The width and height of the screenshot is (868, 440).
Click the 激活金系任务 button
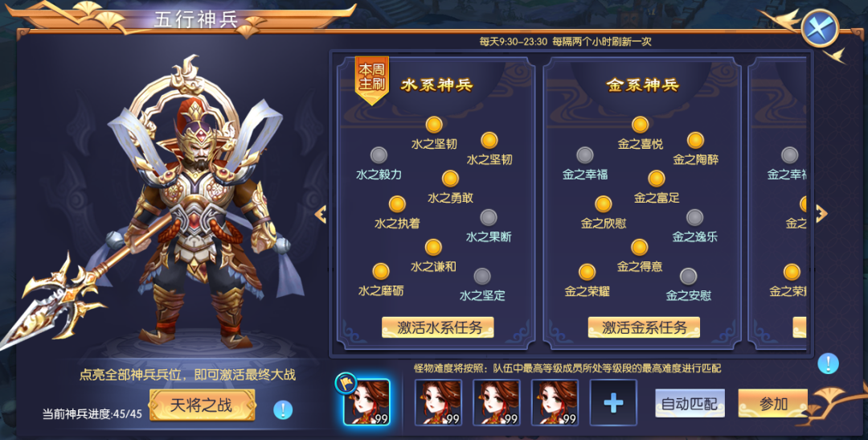point(644,327)
